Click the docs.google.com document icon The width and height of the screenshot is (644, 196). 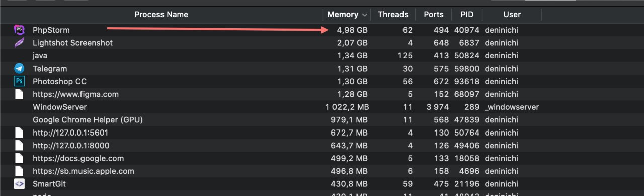[x=19, y=158]
